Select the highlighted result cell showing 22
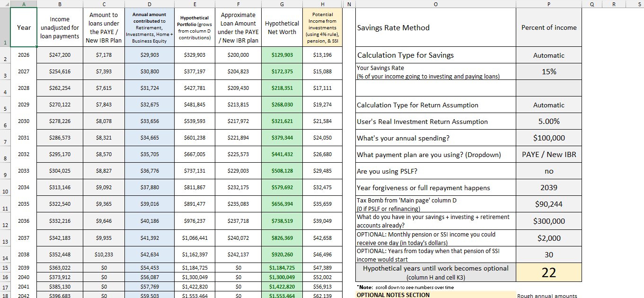 point(548,272)
